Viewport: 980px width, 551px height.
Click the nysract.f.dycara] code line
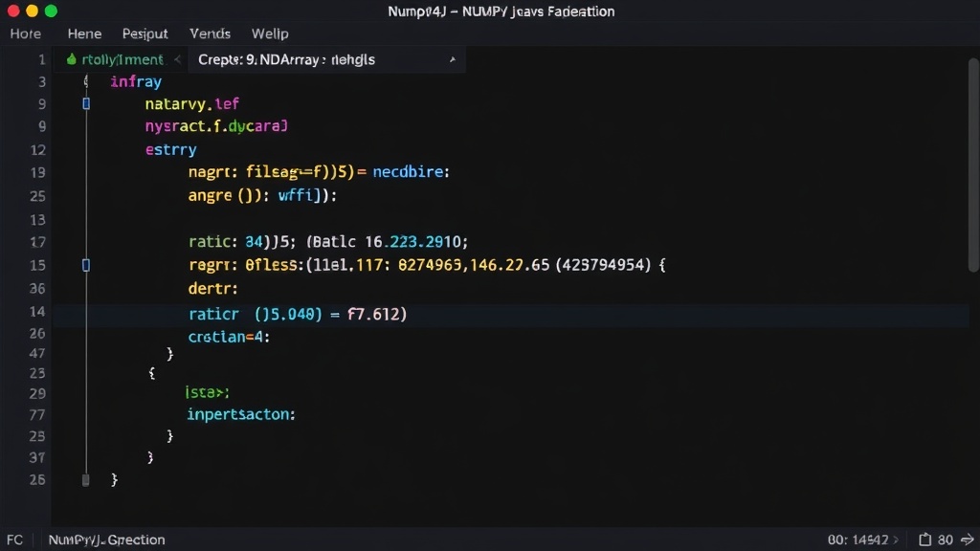pos(216,126)
